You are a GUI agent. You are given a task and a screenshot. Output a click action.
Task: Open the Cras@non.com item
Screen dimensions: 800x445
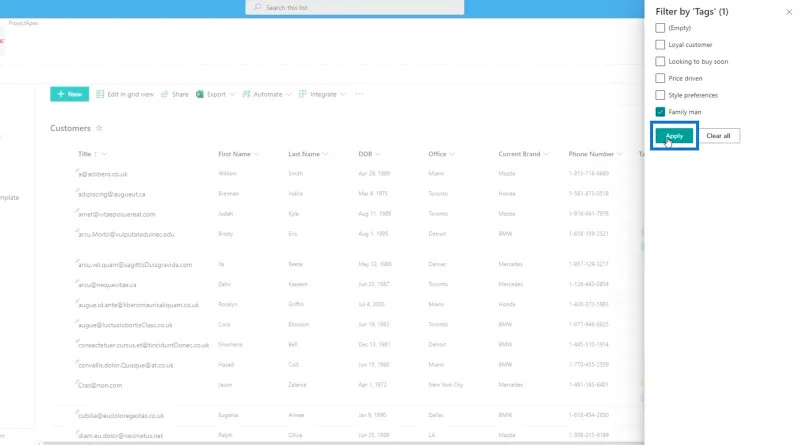pos(100,385)
